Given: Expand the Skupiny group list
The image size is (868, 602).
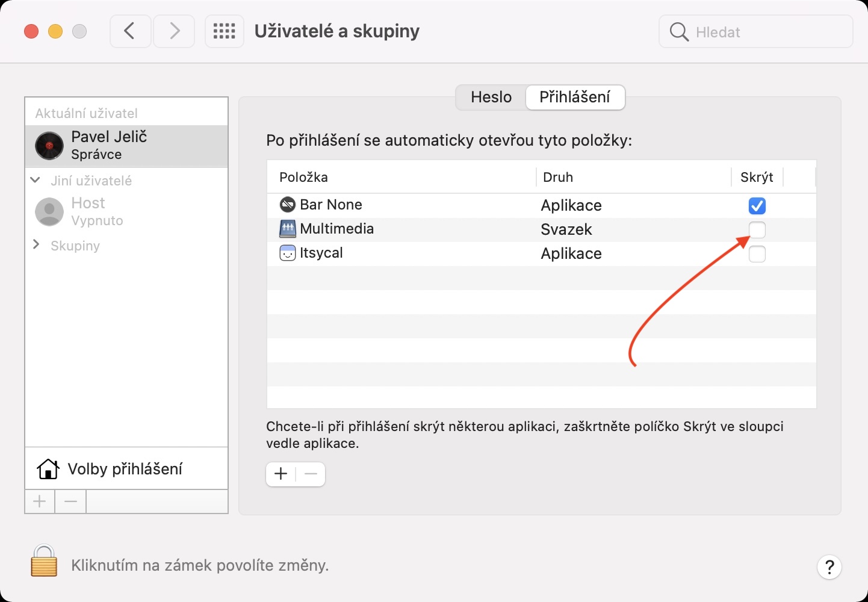Looking at the screenshot, I should (x=36, y=244).
